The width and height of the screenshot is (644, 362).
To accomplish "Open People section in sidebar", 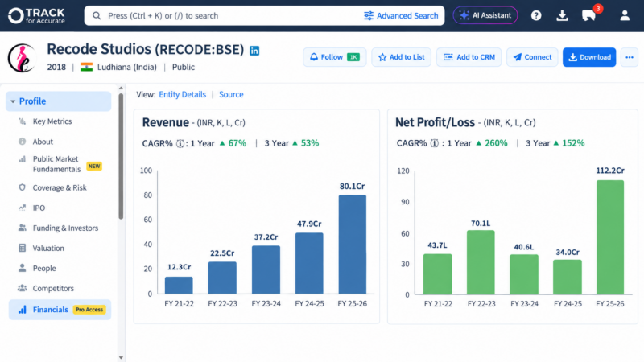I will (44, 268).
